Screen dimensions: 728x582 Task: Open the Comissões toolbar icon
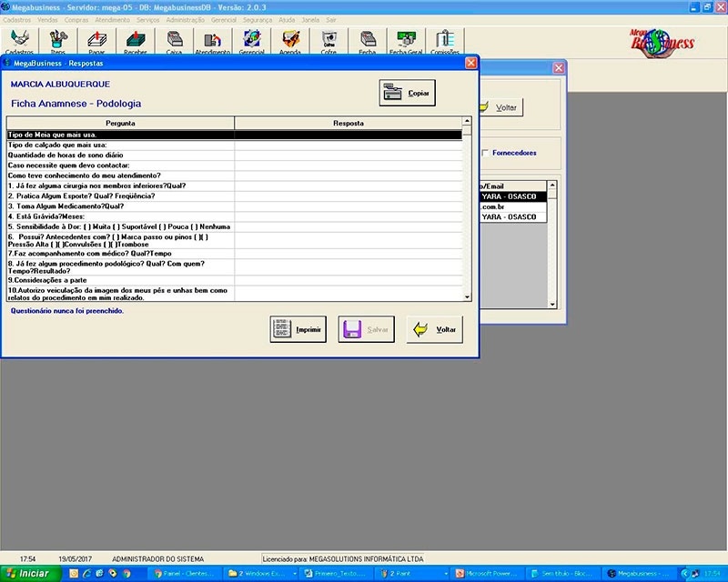[x=445, y=41]
